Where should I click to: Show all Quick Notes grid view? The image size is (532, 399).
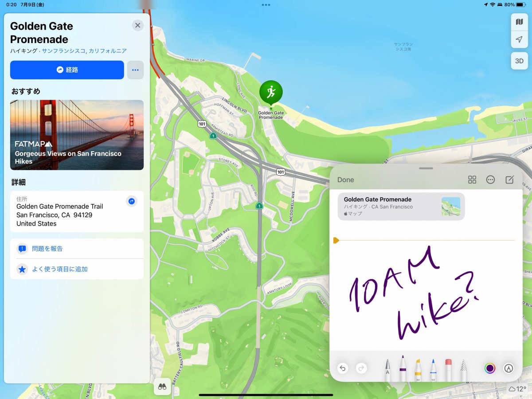click(x=472, y=180)
